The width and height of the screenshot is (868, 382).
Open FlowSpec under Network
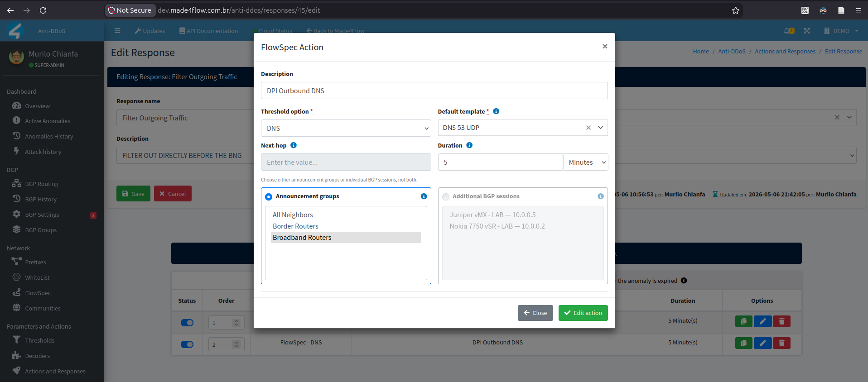[x=38, y=293]
